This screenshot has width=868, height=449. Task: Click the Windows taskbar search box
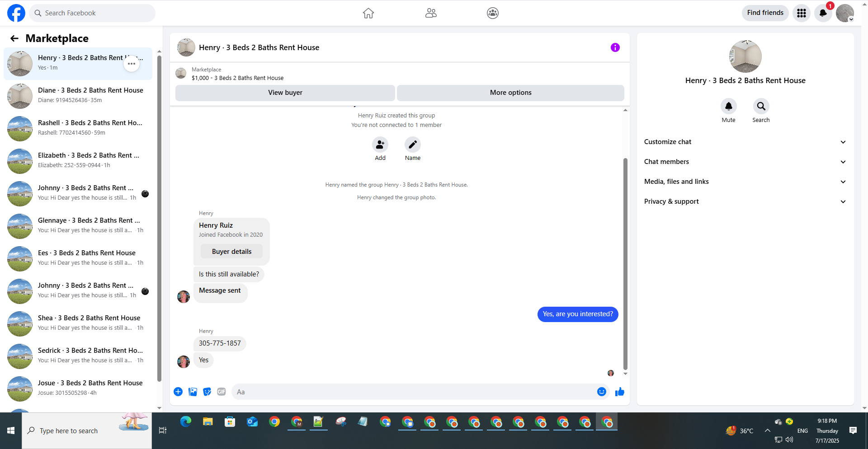[87, 430]
